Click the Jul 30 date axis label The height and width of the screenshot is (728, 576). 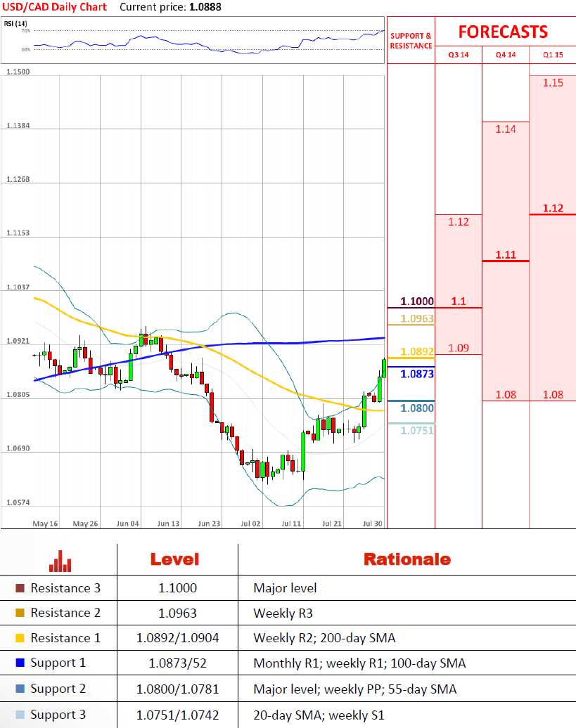pyautogui.click(x=373, y=524)
